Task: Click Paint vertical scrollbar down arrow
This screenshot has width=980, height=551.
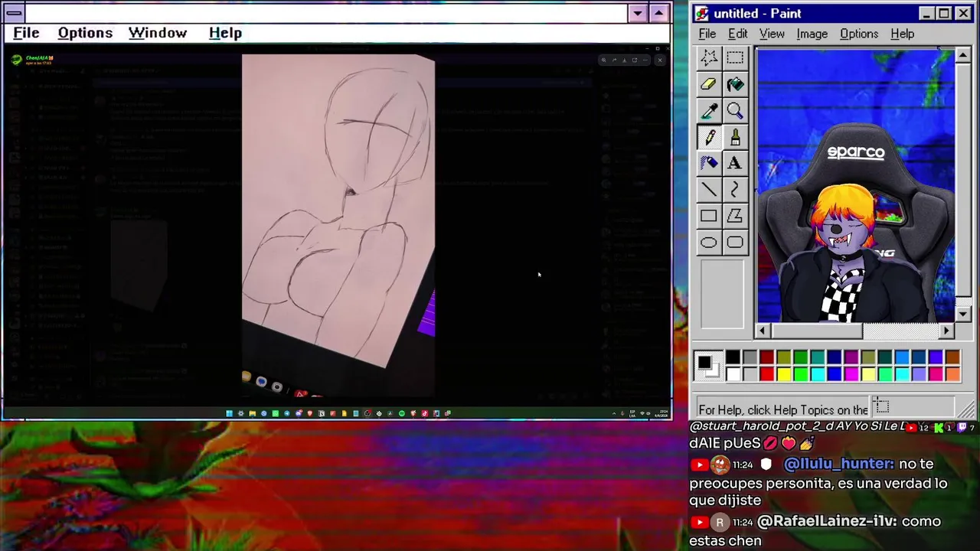Action: coord(963,314)
